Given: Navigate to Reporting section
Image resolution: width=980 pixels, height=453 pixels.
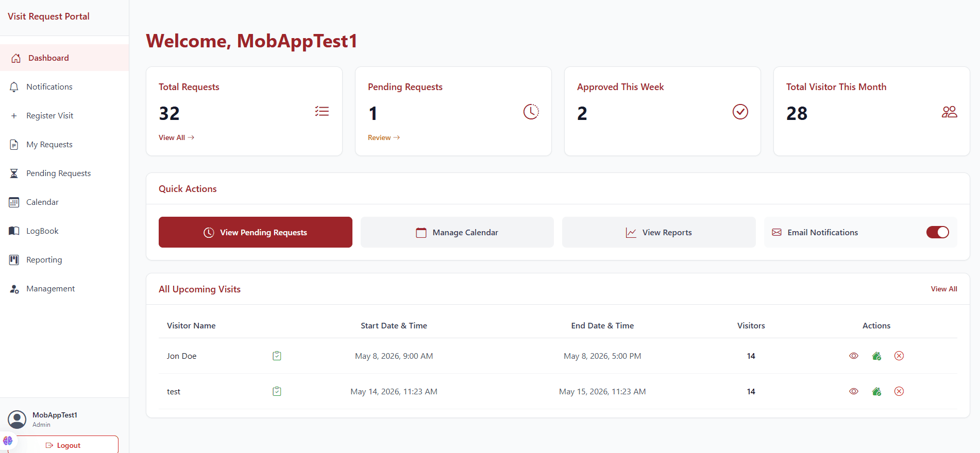Looking at the screenshot, I should (x=64, y=260).
